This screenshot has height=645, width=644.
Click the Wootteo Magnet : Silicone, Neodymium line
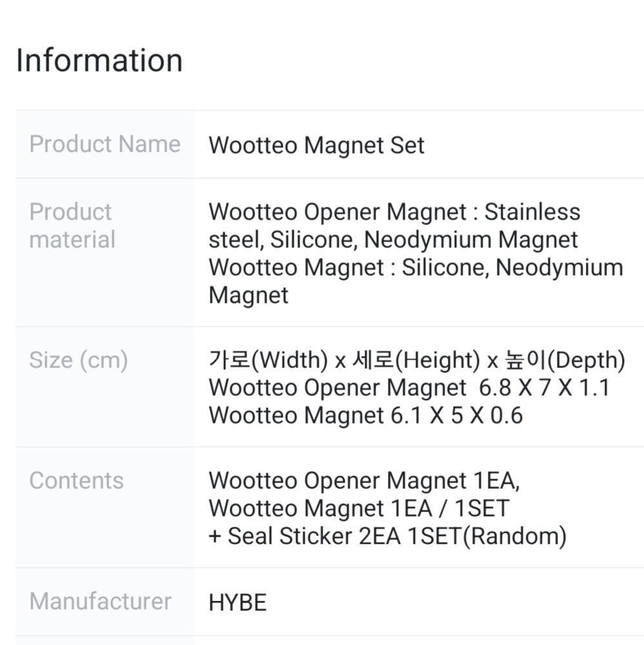(416, 267)
